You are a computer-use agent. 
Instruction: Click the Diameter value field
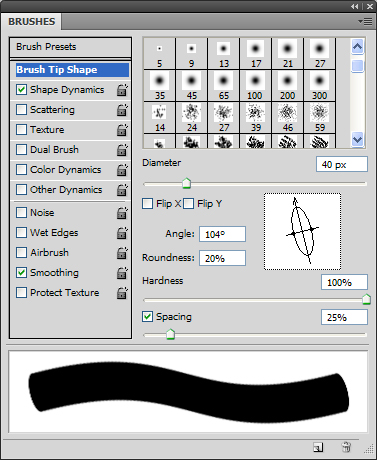[342, 165]
